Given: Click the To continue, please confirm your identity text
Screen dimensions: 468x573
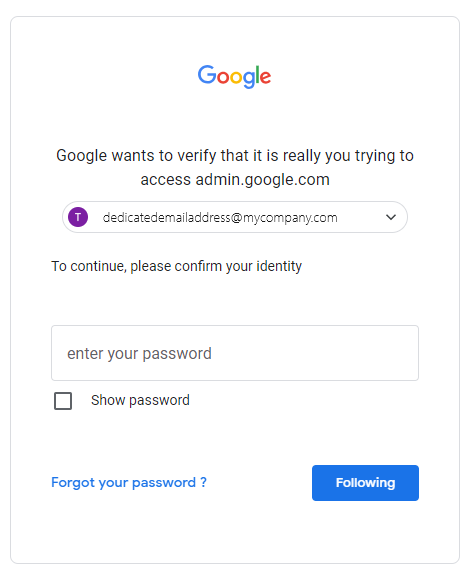Looking at the screenshot, I should pyautogui.click(x=176, y=266).
